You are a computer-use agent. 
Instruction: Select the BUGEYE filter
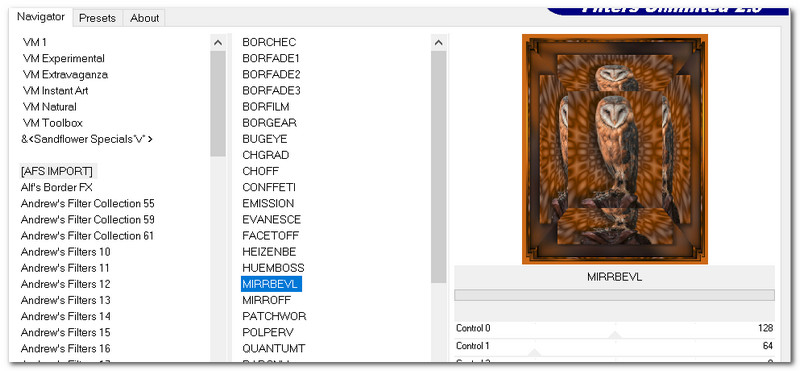pos(265,139)
